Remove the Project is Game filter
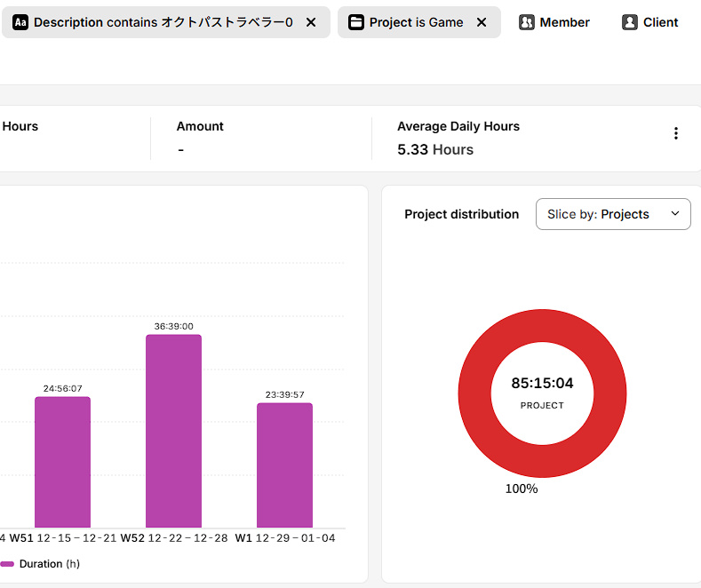Viewport: 701px width, 588px height. click(482, 22)
